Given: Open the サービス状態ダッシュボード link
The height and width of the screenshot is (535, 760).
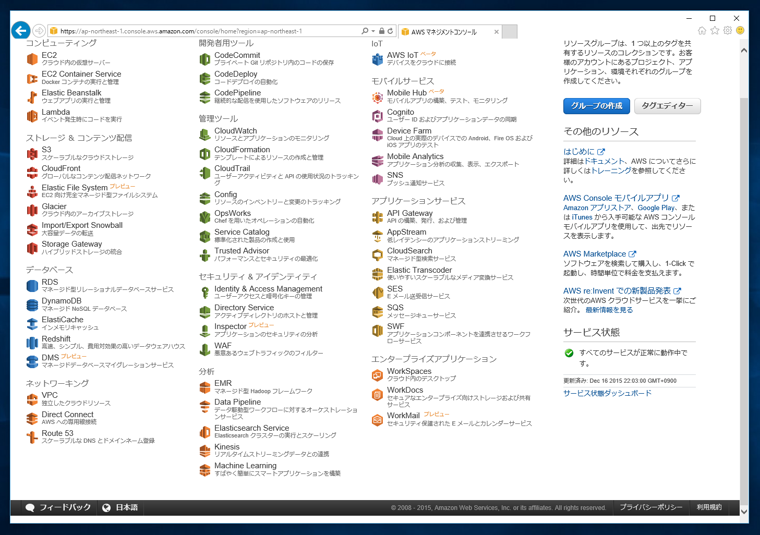Looking at the screenshot, I should click(607, 393).
